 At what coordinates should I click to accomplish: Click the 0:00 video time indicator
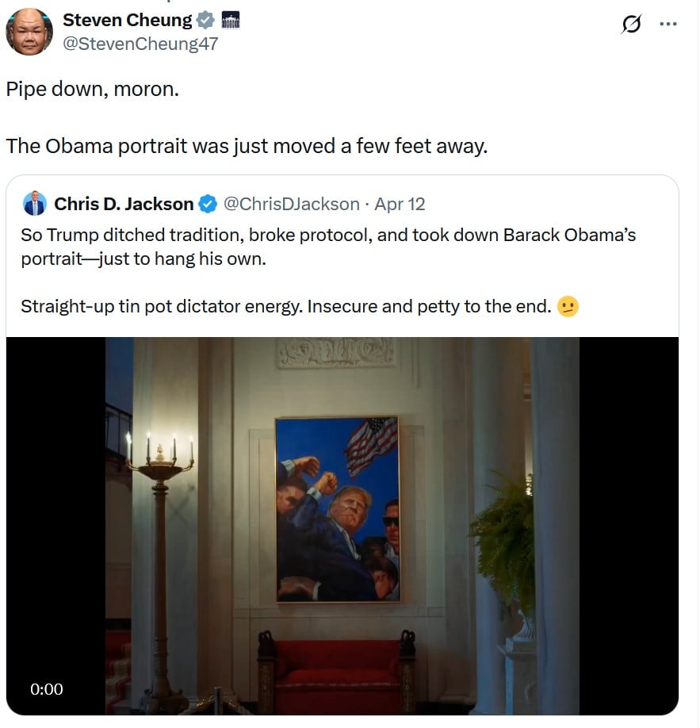47,689
